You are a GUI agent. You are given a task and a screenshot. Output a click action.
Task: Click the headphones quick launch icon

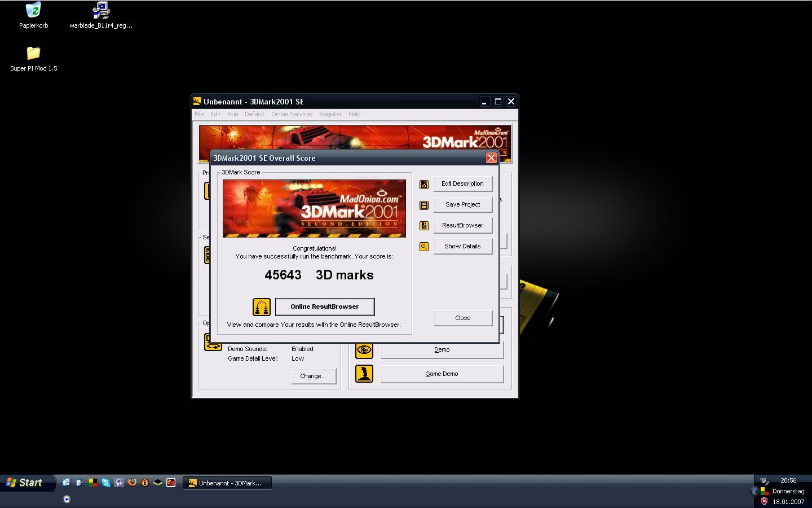click(119, 483)
